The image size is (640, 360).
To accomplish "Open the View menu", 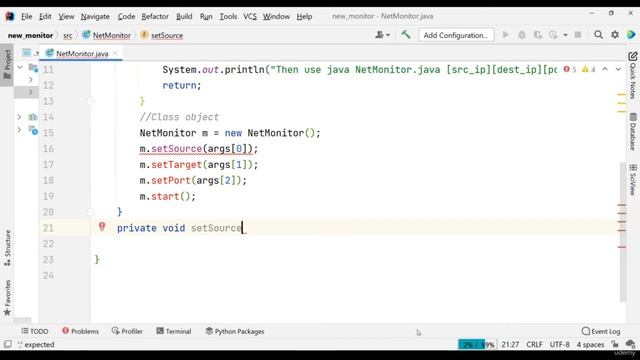I will coord(66,16).
